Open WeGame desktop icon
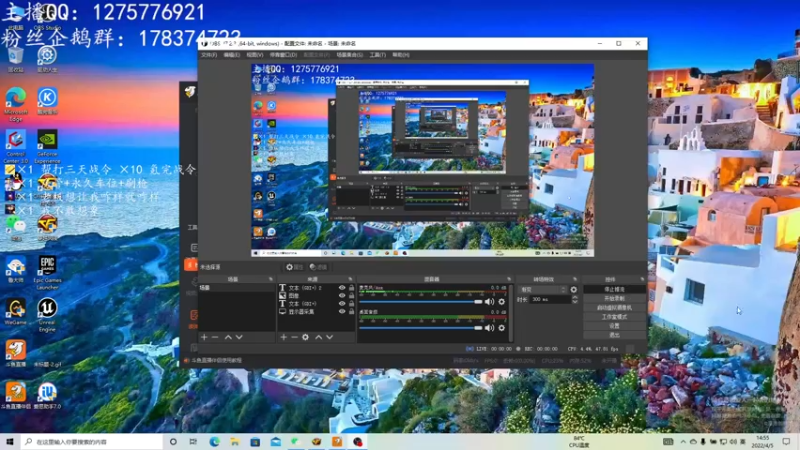The width and height of the screenshot is (800, 450). [16, 312]
